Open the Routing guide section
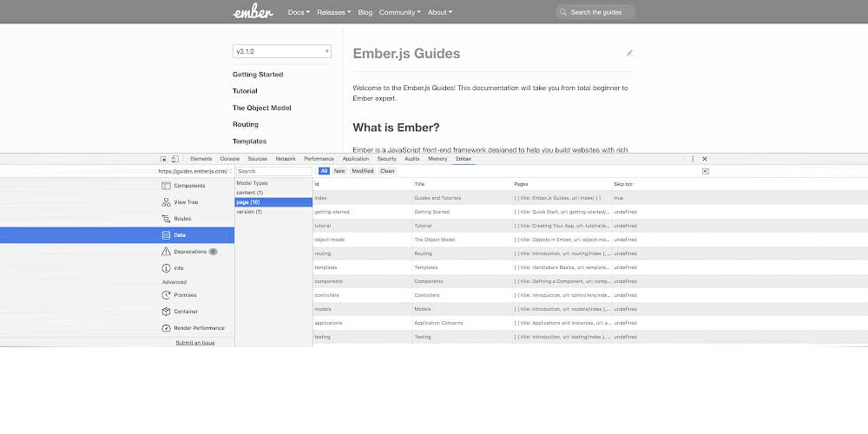Image resolution: width=868 pixels, height=434 pixels. point(246,124)
